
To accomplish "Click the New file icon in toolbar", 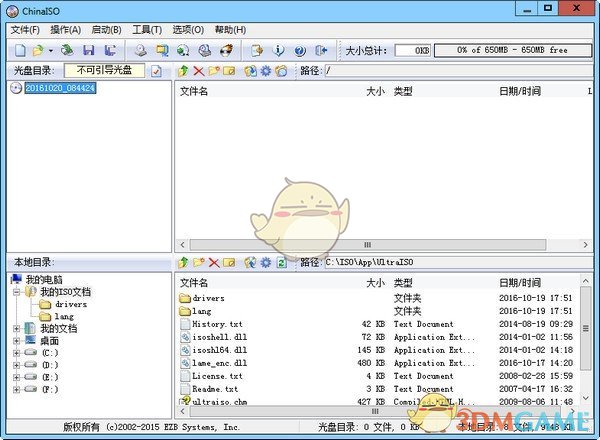I will click(x=21, y=50).
